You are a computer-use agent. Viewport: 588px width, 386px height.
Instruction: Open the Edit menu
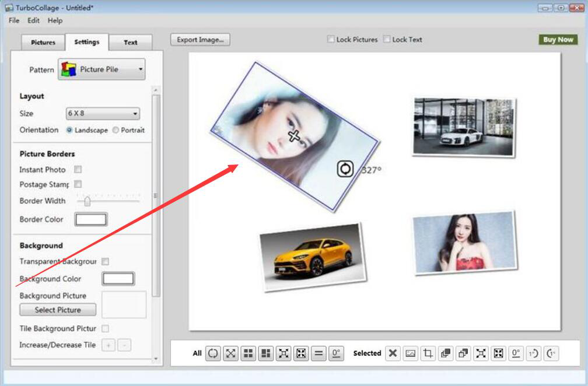[33, 20]
